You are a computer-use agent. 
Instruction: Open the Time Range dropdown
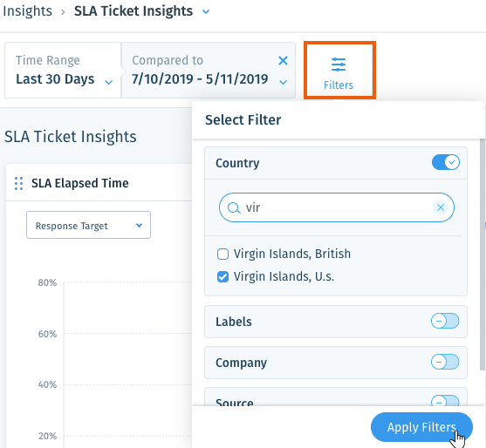pos(63,71)
